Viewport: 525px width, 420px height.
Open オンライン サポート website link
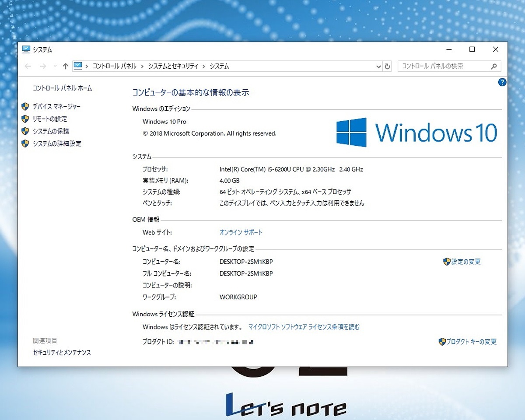tap(241, 232)
